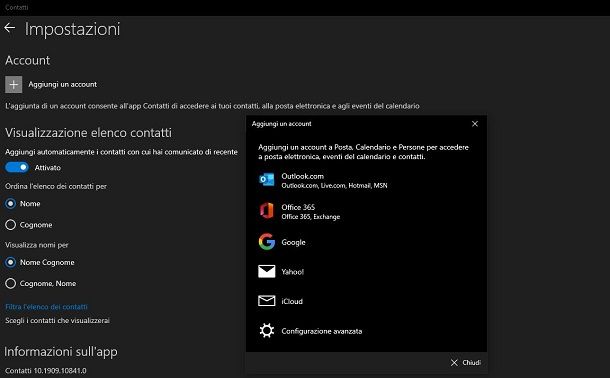
Task: Click the iCloud account label
Action: (x=292, y=301)
